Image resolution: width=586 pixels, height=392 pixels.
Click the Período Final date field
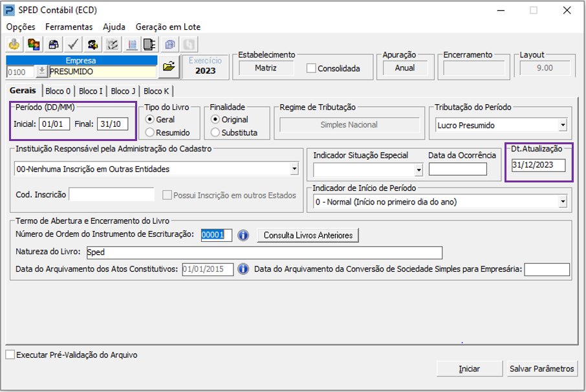click(x=113, y=124)
